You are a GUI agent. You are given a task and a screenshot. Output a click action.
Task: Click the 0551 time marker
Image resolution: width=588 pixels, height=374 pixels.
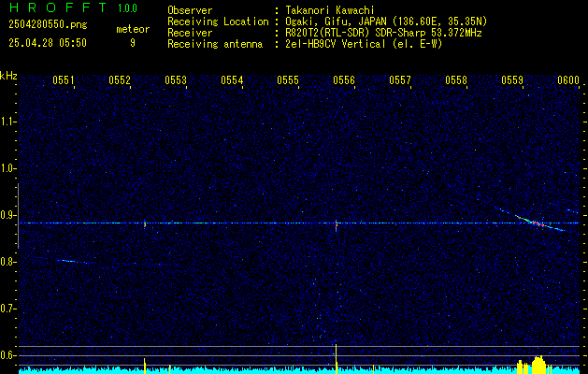64,80
